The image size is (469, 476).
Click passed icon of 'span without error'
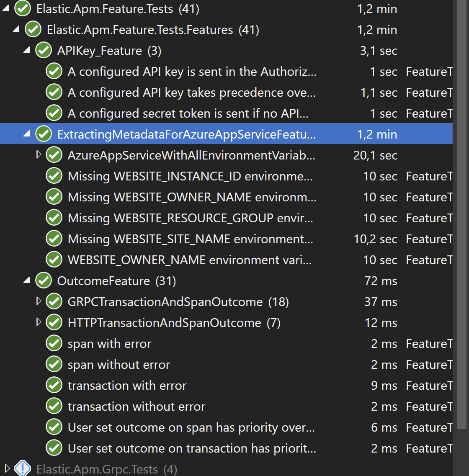point(54,365)
